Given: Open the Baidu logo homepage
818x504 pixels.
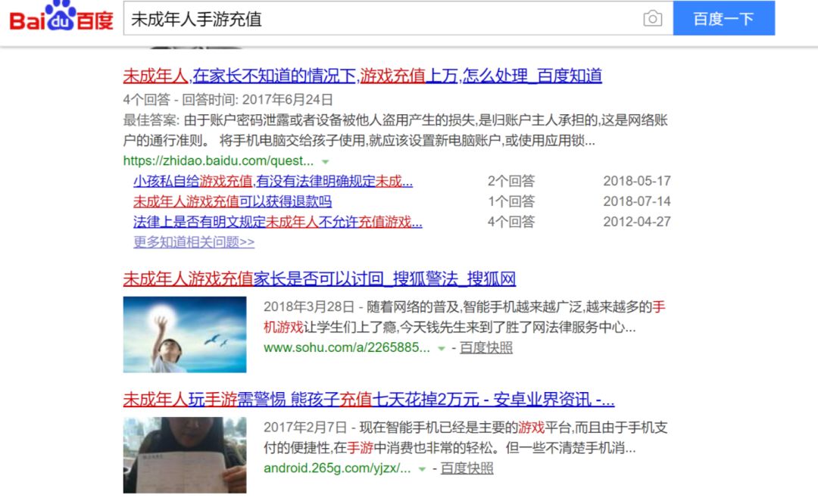Looking at the screenshot, I should 61,16.
